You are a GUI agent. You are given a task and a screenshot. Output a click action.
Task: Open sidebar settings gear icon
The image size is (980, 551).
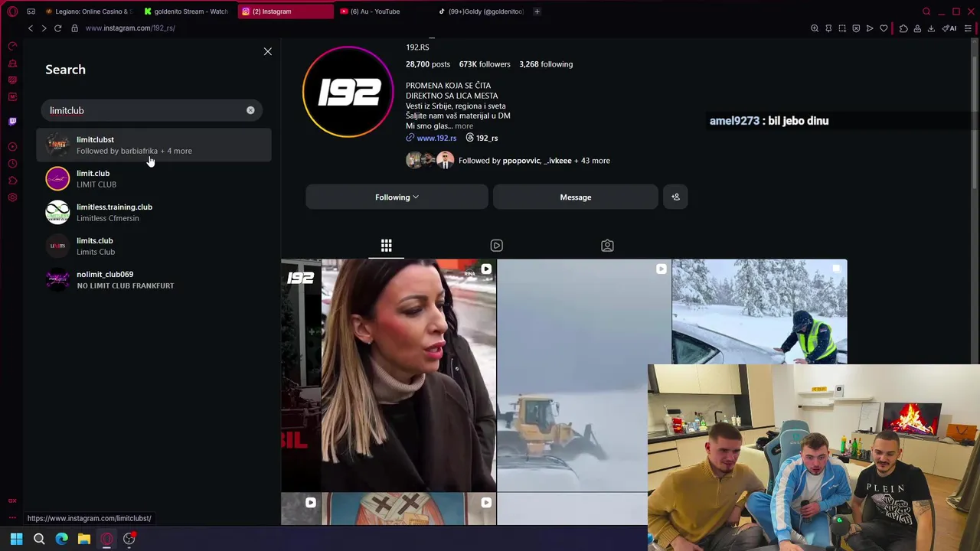point(12,197)
